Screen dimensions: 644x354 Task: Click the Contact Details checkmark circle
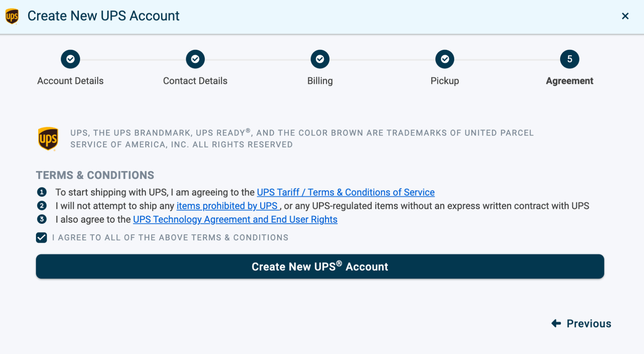(x=195, y=59)
